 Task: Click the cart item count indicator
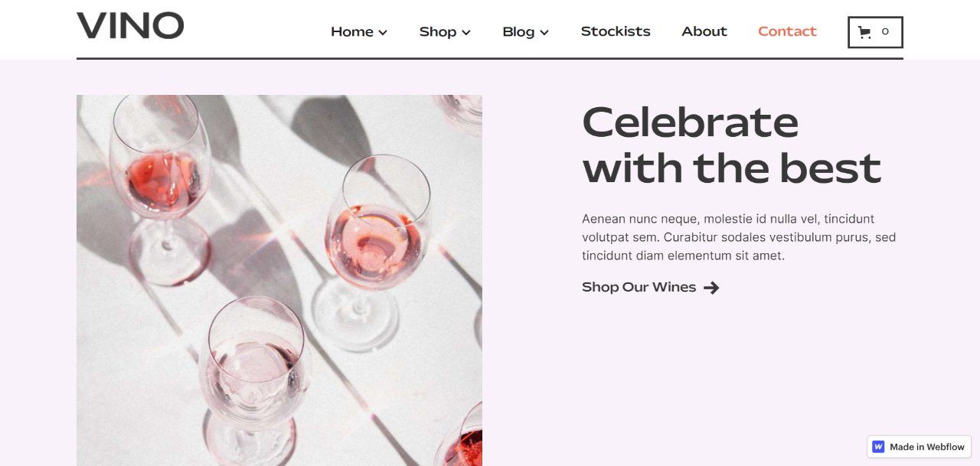tap(885, 31)
